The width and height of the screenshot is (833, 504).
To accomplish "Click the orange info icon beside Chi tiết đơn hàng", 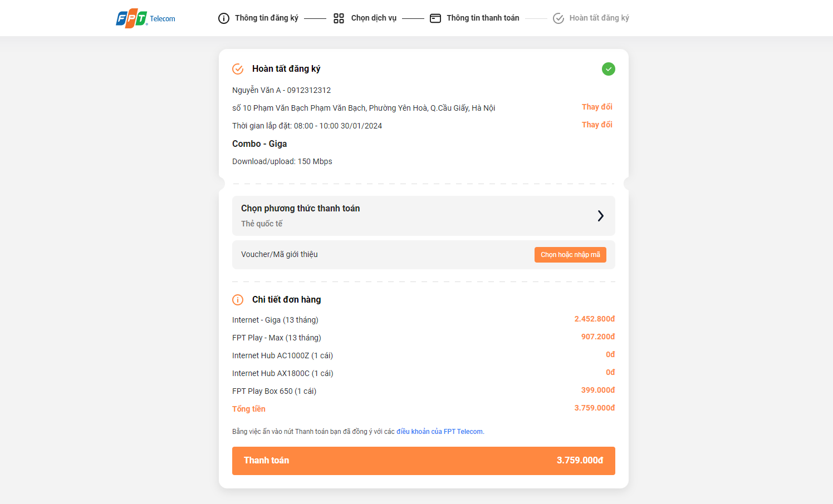I will [x=238, y=300].
